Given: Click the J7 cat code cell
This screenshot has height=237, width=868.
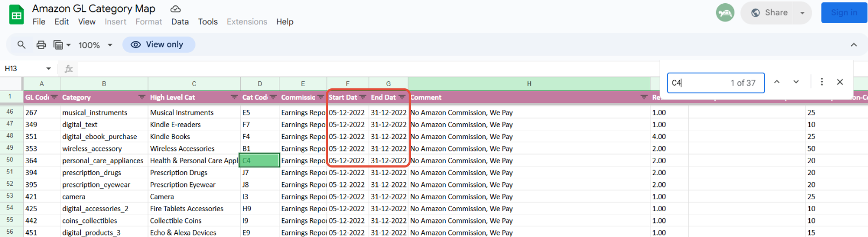Looking at the screenshot, I should click(x=260, y=173).
